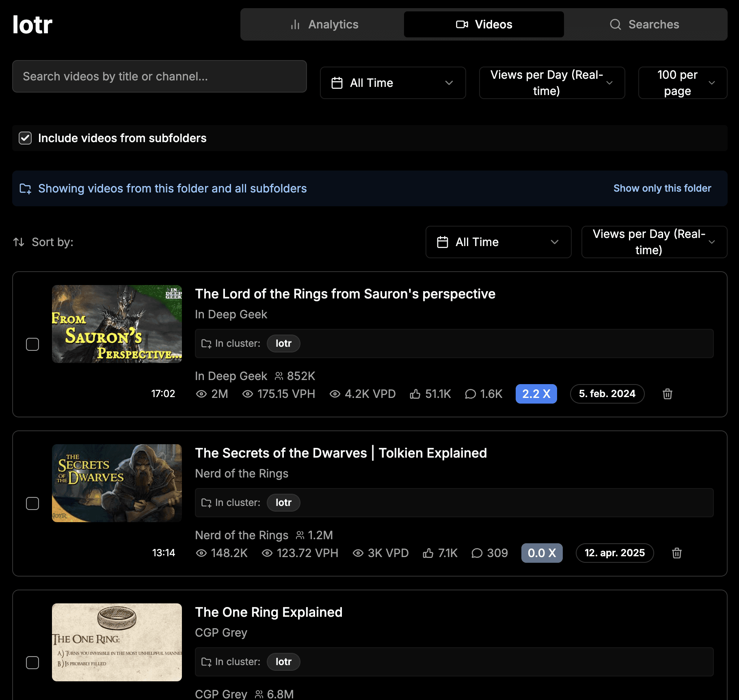Open the top Views per Day sort dropdown
Viewport: 739px width, 700px height.
pyautogui.click(x=552, y=83)
